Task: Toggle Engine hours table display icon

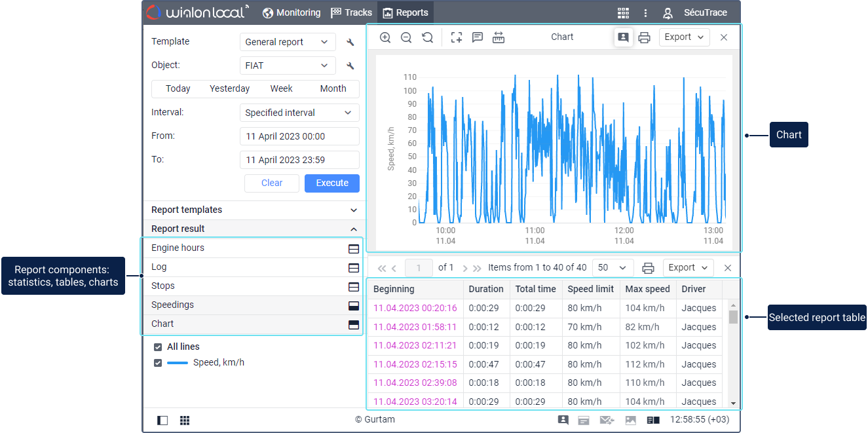Action: [x=354, y=249]
